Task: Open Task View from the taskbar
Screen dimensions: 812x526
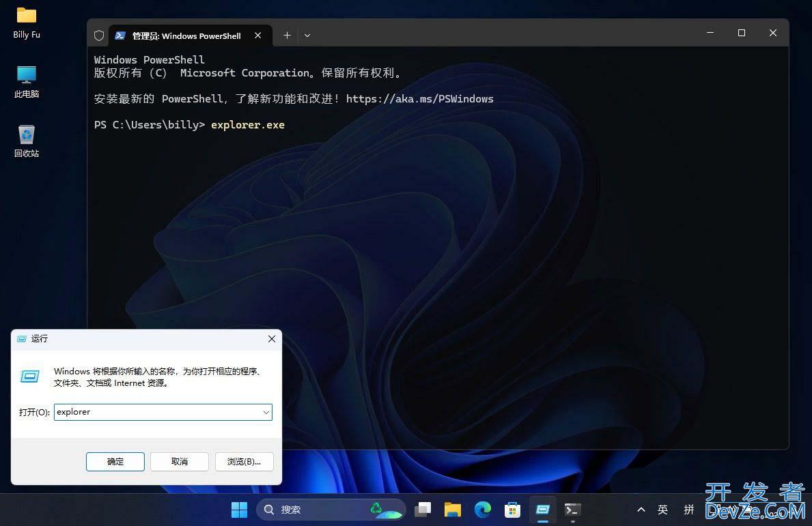Action: tap(423, 510)
